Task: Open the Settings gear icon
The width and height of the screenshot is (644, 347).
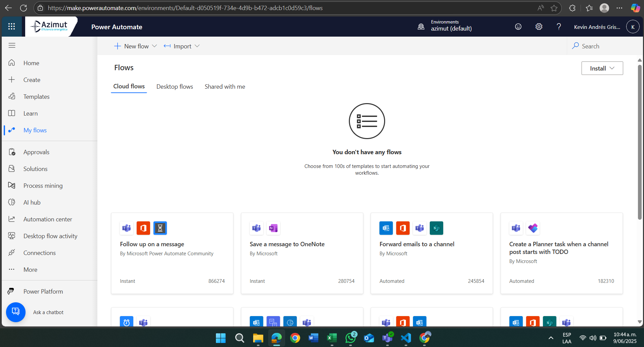Action: click(539, 27)
